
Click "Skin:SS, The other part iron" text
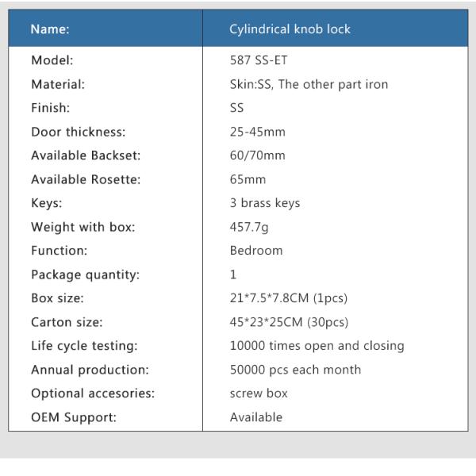(309, 84)
